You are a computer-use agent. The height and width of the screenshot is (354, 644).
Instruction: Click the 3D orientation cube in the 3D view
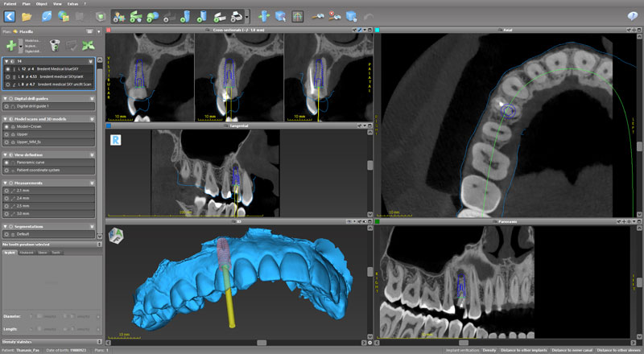(x=117, y=234)
